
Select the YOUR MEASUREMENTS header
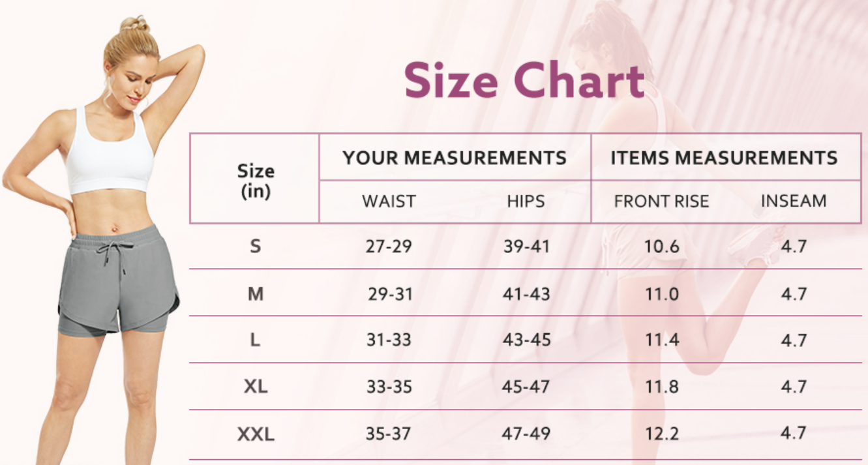pyautogui.click(x=455, y=158)
